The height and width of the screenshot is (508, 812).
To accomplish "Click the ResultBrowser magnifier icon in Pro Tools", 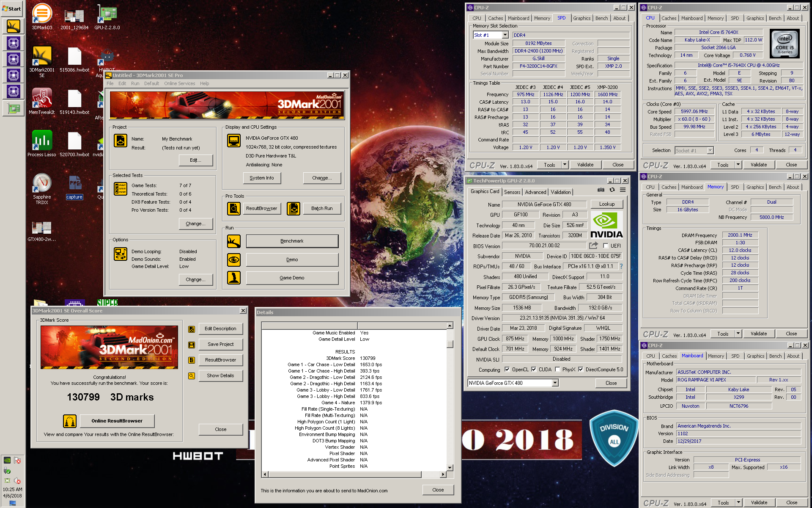I will [x=234, y=208].
